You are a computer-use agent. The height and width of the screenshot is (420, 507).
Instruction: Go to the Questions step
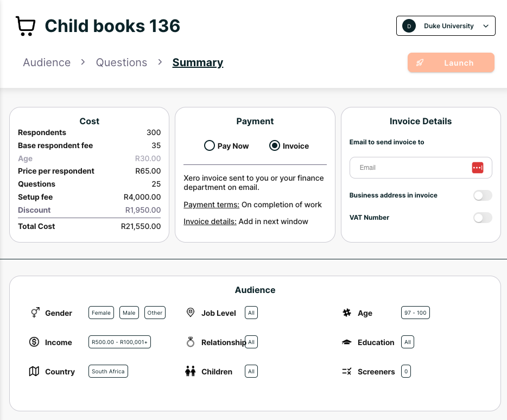pyautogui.click(x=122, y=62)
